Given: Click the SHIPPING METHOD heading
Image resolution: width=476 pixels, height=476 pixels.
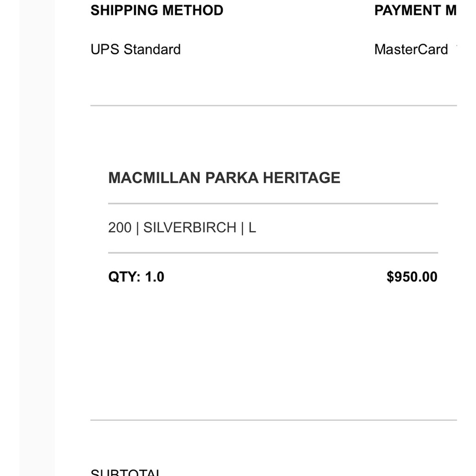Looking at the screenshot, I should point(157,10).
